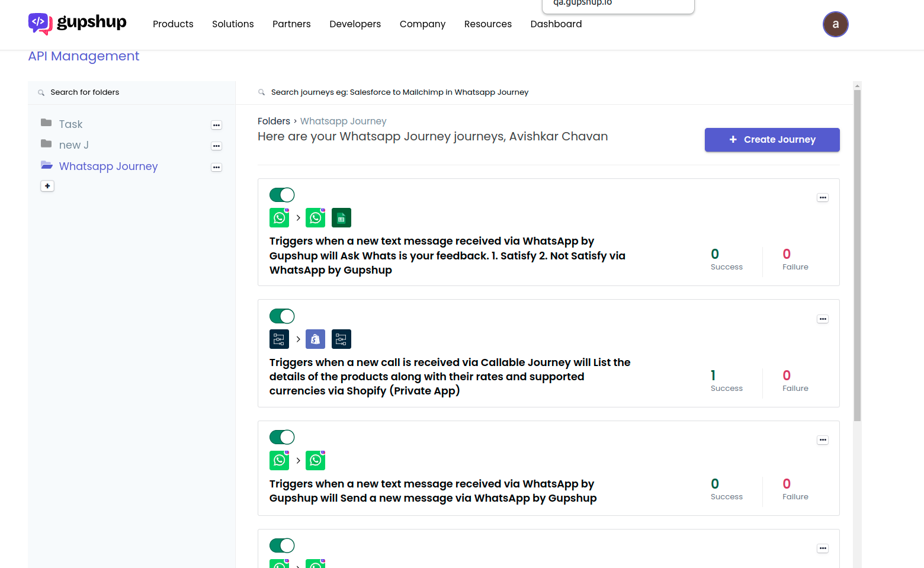Open more options on fourth journey card

823,548
